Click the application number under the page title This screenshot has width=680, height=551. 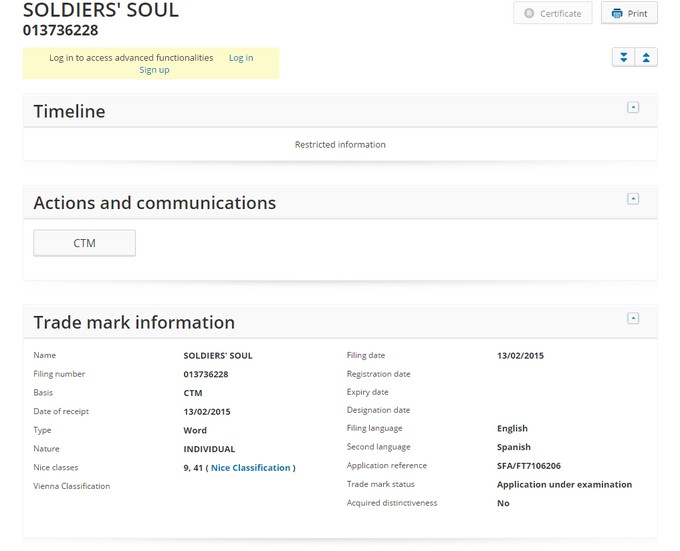pyautogui.click(x=60, y=31)
